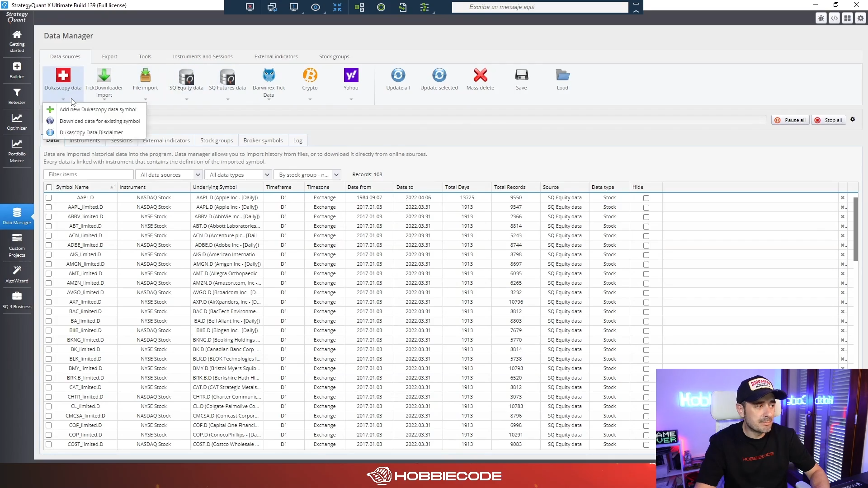
Task: Open the code editor icon top right
Action: [834, 18]
